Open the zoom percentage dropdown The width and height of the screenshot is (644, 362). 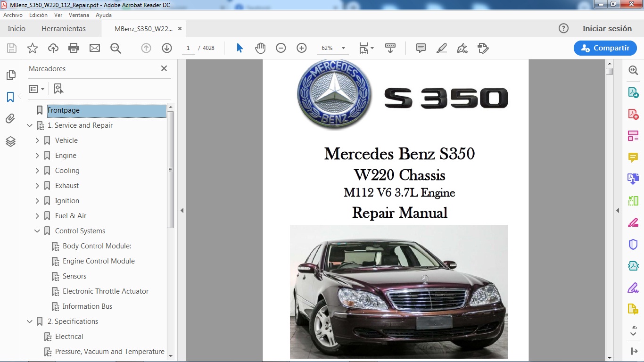point(343,48)
